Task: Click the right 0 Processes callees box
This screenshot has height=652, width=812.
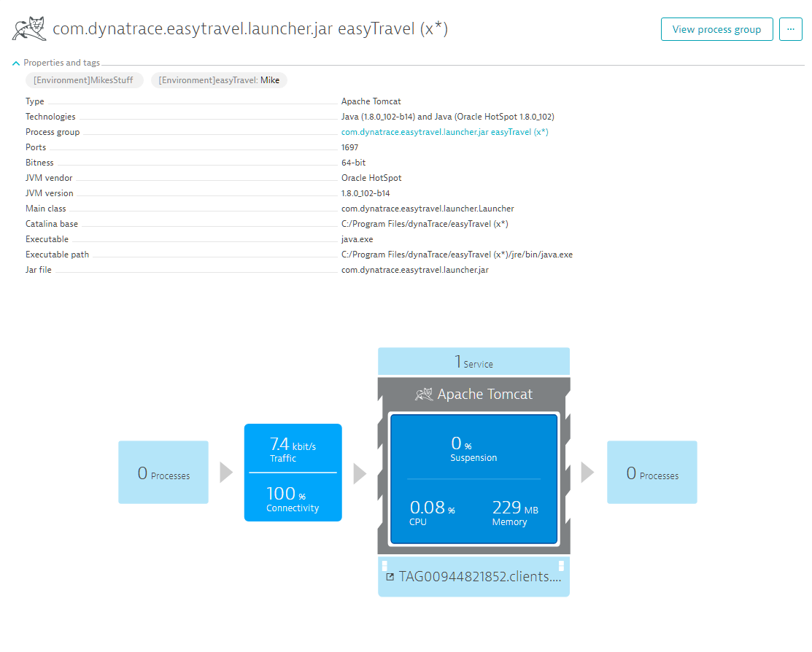Action: (652, 473)
